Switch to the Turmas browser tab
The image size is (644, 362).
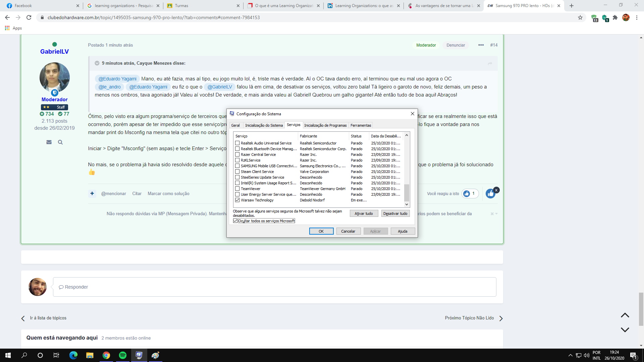pyautogui.click(x=203, y=6)
